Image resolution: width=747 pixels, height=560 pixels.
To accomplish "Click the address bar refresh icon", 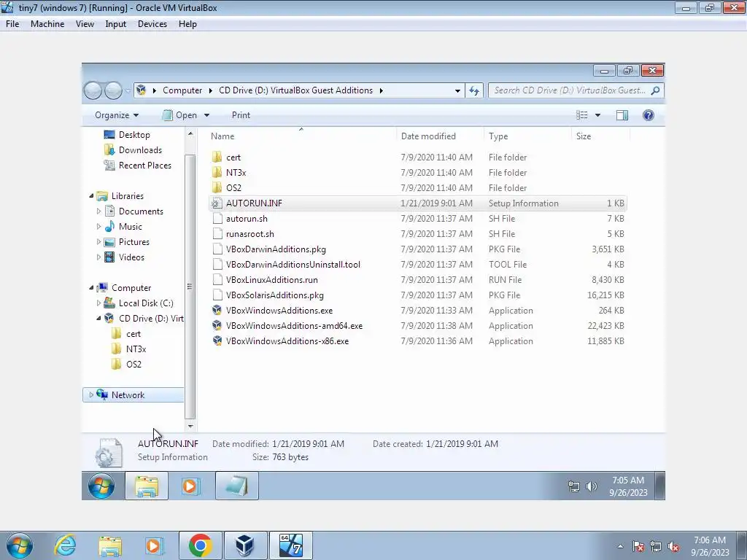I will (x=474, y=90).
